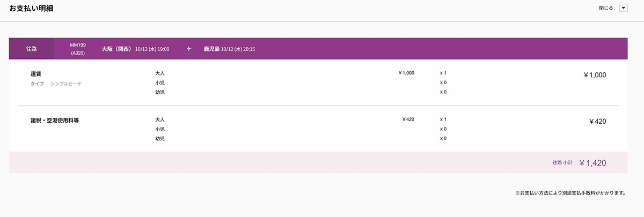Click the taxes total ¥420 on the right

[x=597, y=122]
